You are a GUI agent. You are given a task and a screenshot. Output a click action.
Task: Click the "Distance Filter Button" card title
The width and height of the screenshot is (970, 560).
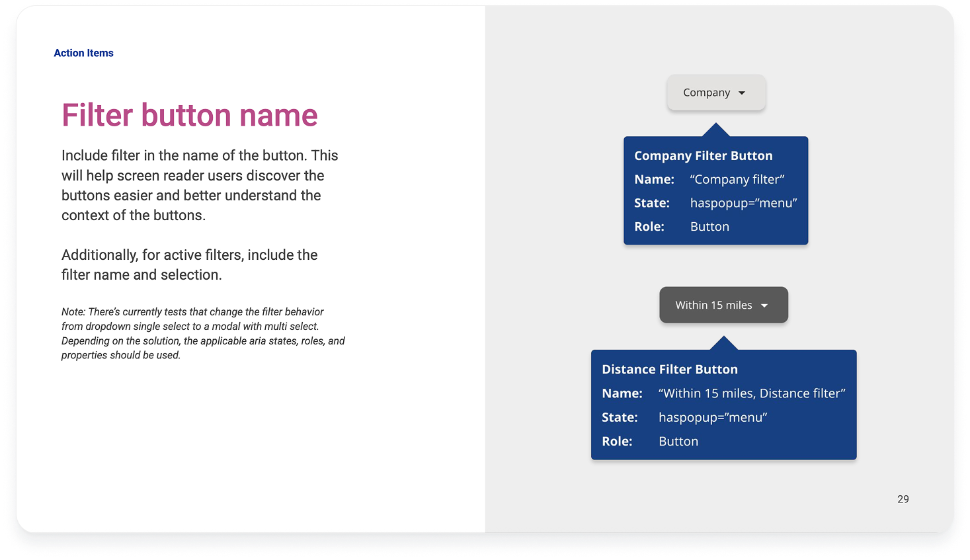[x=670, y=370]
